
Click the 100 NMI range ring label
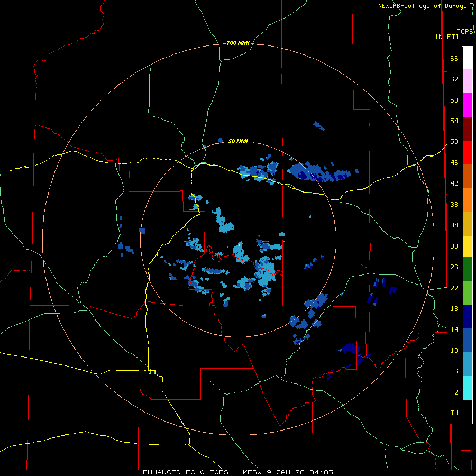click(238, 43)
